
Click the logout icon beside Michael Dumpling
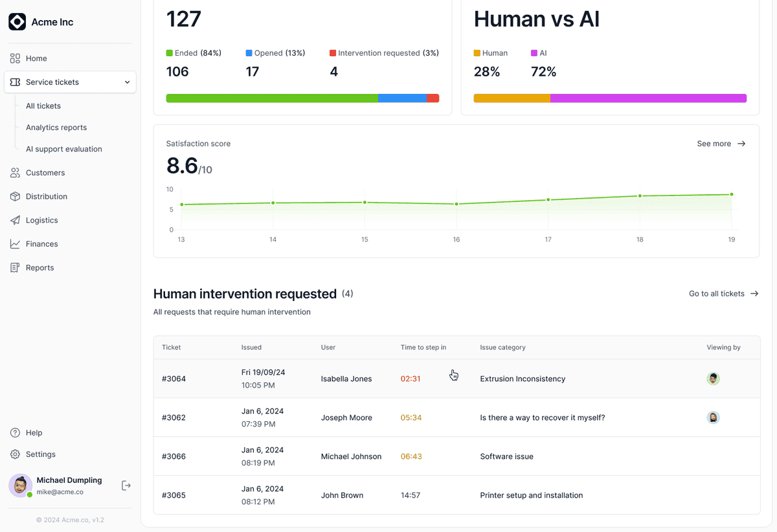(126, 485)
